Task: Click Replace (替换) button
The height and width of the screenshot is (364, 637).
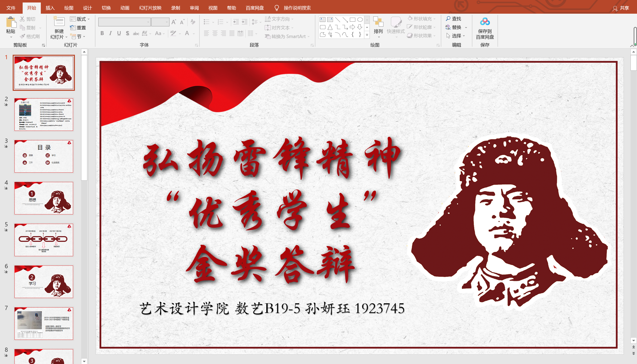Action: click(x=456, y=27)
